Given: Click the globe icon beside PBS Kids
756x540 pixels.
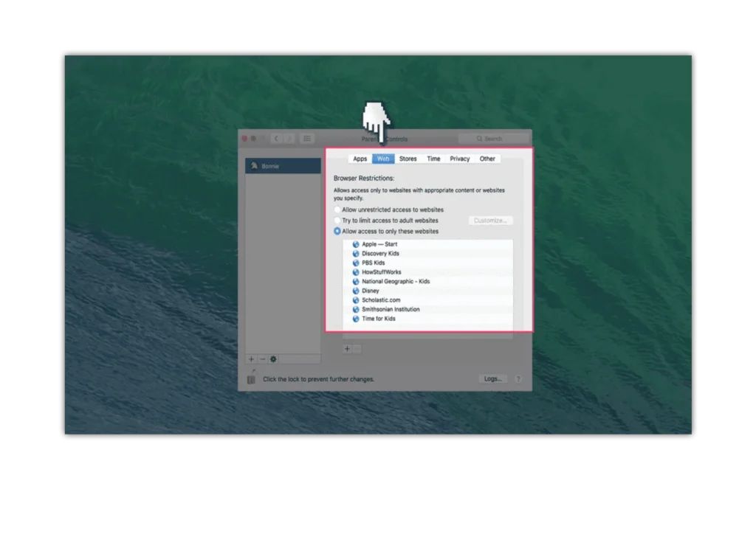Looking at the screenshot, I should (x=356, y=263).
